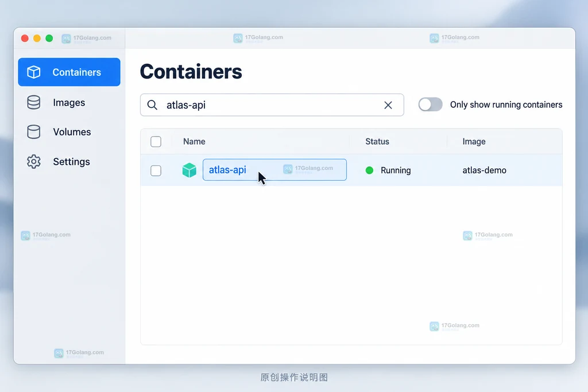Image resolution: width=588 pixels, height=392 pixels.
Task: Click the magnifier icon in search box
Action: coord(152,105)
